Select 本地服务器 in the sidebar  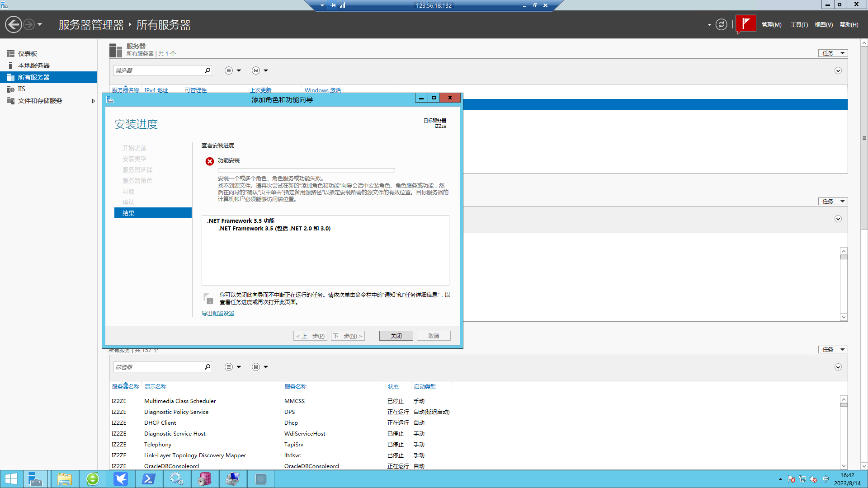click(x=48, y=66)
